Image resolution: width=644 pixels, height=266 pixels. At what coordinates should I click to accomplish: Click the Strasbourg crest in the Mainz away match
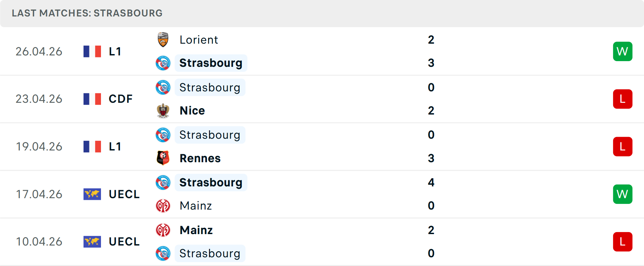(163, 253)
